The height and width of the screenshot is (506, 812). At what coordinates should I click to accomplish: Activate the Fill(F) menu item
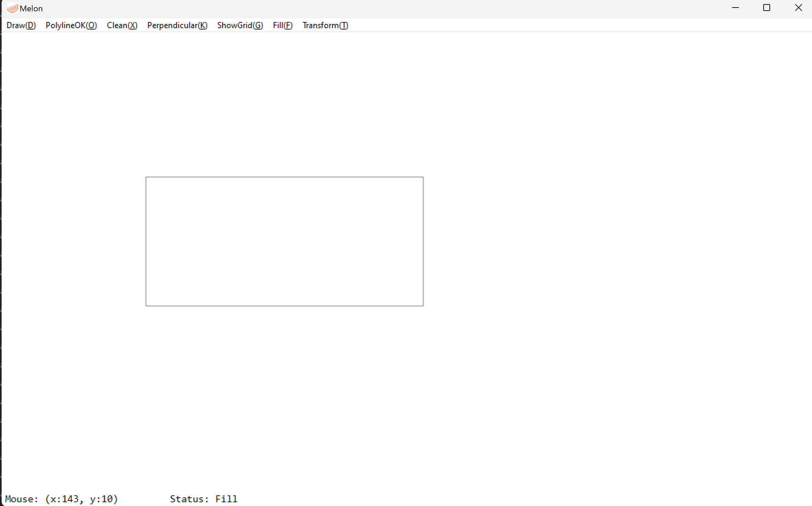(283, 25)
